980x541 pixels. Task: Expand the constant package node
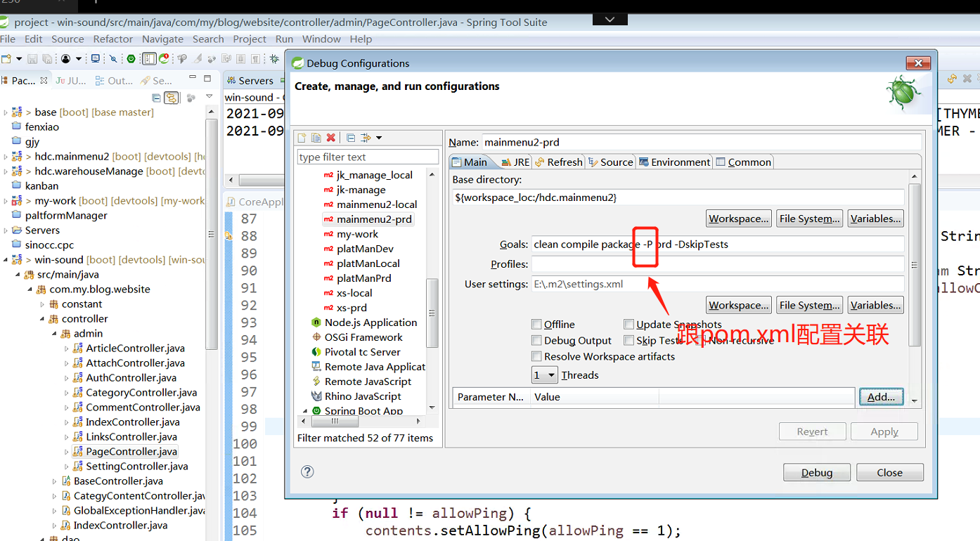click(x=42, y=304)
